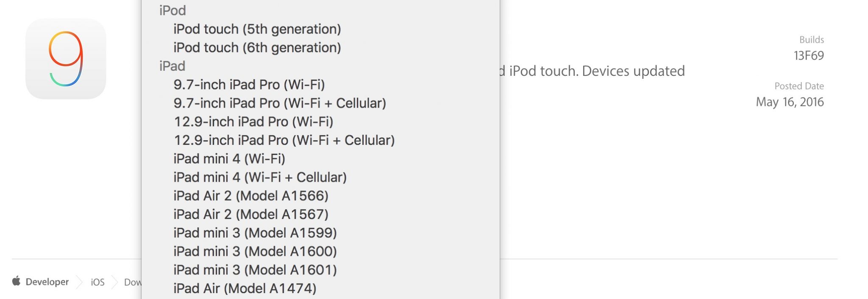Select iPod touch (5th generation) from the list
The image size is (868, 299).
pyautogui.click(x=257, y=29)
